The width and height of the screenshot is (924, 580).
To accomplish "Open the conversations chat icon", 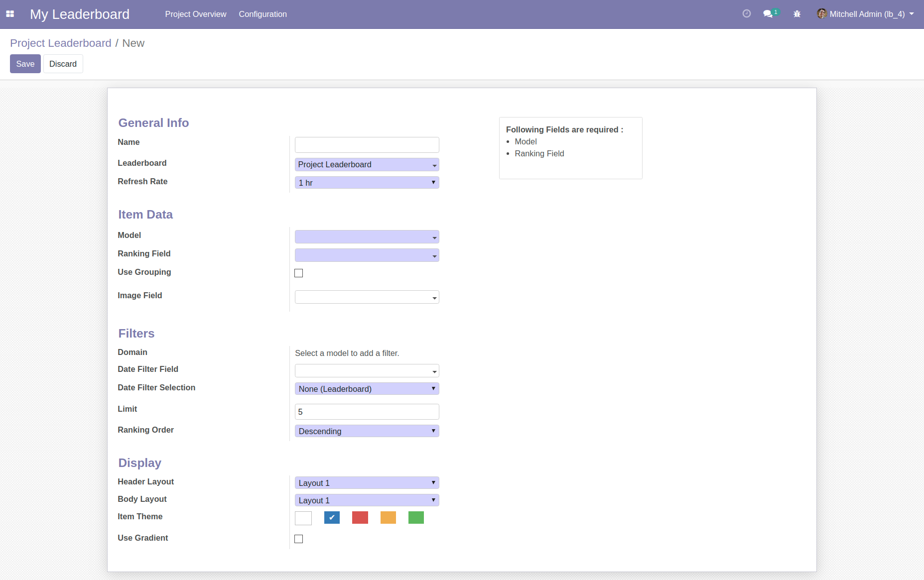I will pos(768,14).
